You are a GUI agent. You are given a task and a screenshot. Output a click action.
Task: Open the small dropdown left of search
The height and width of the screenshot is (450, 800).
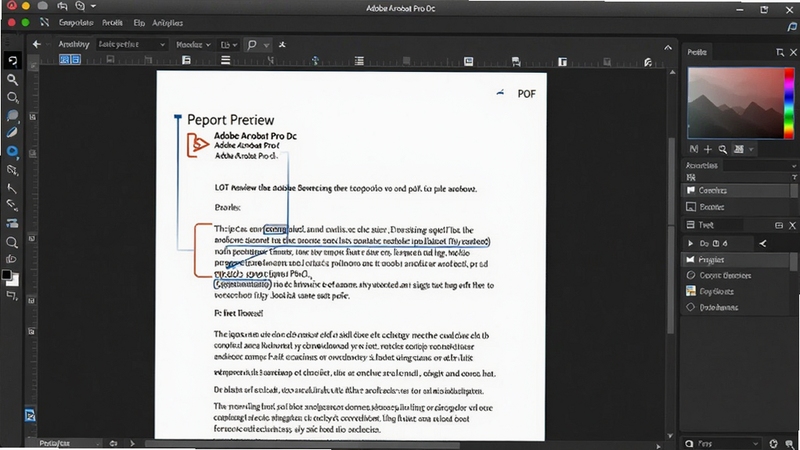[x=229, y=45]
